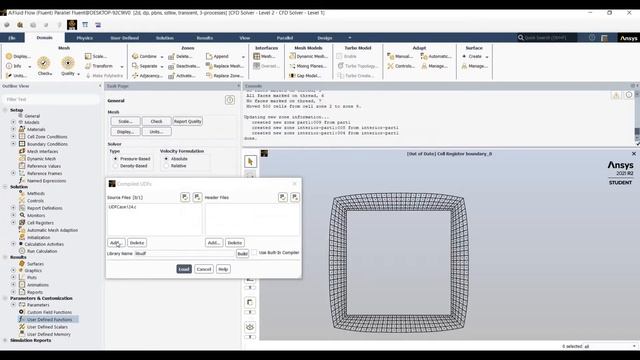Open the View ribbon tab
Viewport: 640px width, 360px height.
point(244,38)
